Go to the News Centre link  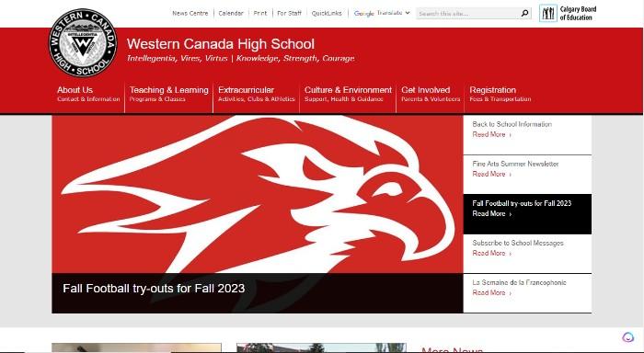(190, 13)
